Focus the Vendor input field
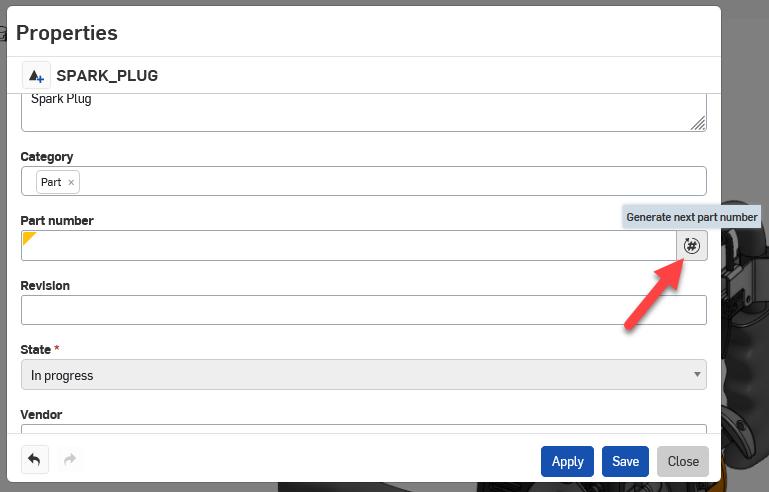 coord(363,430)
